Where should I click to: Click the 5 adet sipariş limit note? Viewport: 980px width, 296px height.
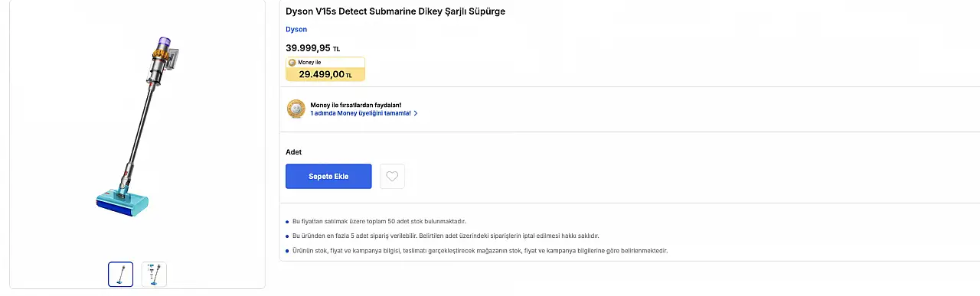coord(446,236)
